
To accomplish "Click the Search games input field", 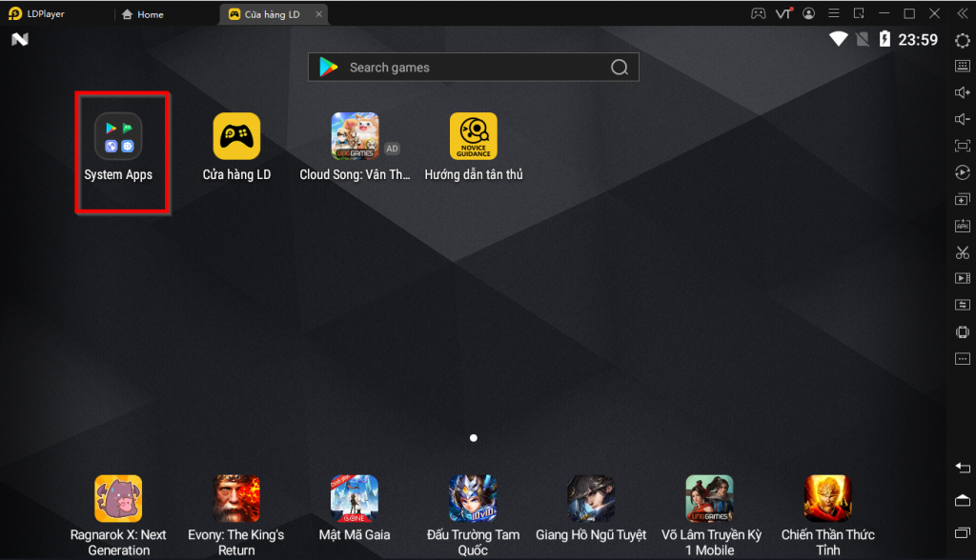I will coord(473,68).
